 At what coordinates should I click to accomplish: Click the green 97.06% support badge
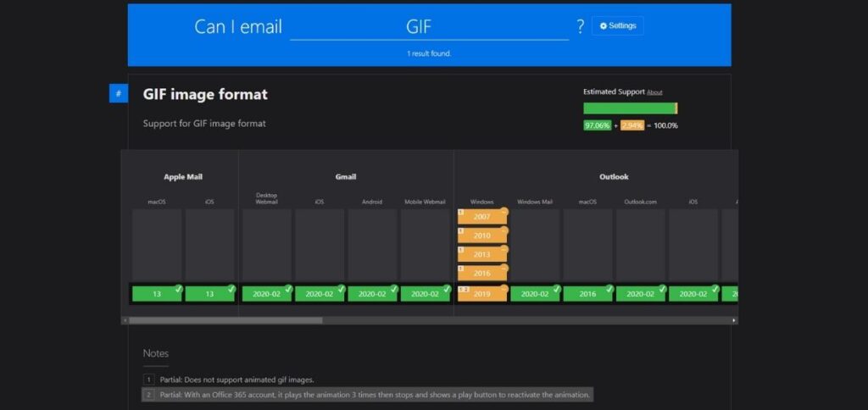[597, 125]
